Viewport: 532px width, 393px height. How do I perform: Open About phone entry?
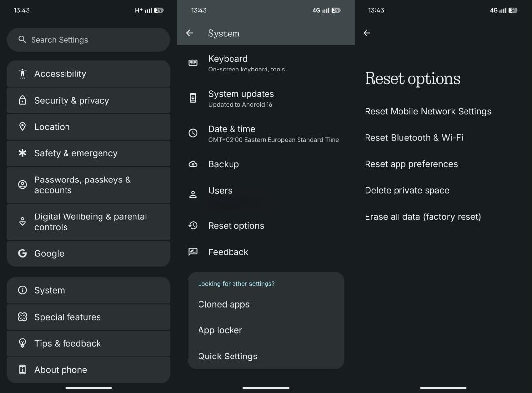pos(89,369)
